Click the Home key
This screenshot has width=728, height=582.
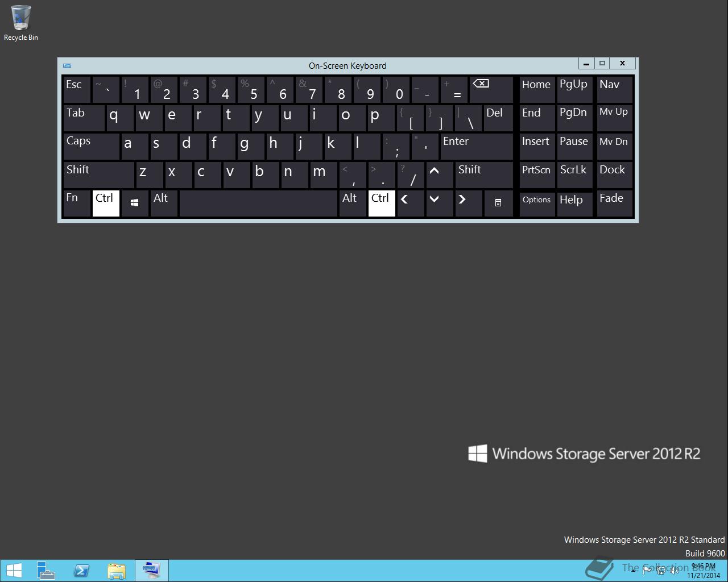[537, 90]
